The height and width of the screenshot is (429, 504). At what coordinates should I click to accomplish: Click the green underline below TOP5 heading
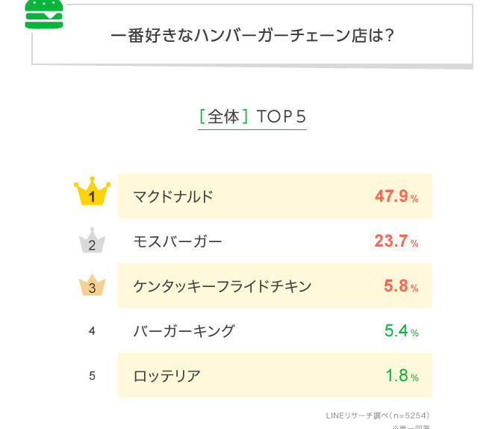coord(252,130)
